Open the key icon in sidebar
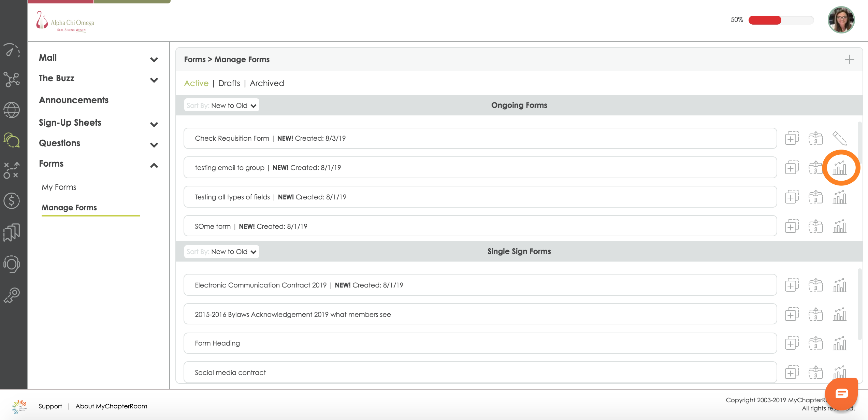Image resolution: width=868 pixels, height=420 pixels. (12, 295)
